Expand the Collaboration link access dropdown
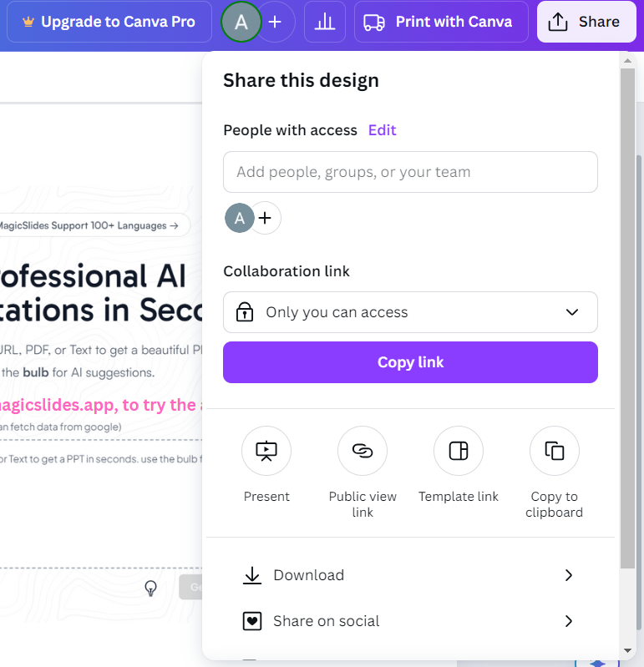Screen dimensions: 644x667 tap(410, 312)
